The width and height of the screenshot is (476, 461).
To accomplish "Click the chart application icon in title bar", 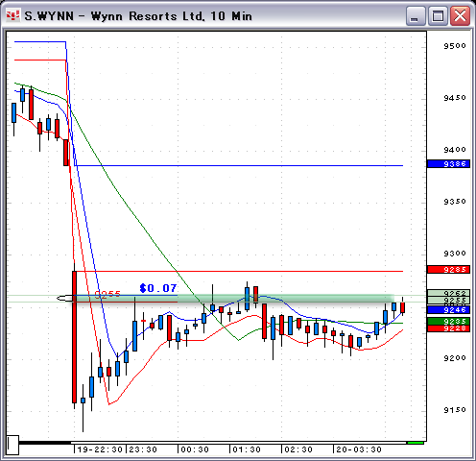I will click(x=12, y=15).
